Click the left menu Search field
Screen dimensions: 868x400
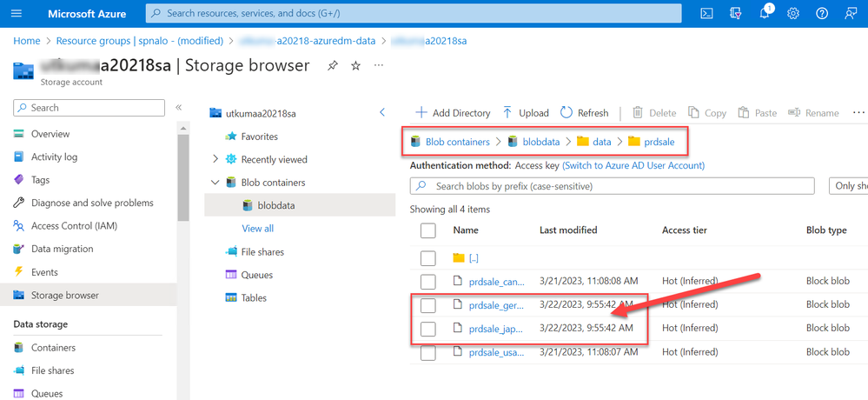89,108
